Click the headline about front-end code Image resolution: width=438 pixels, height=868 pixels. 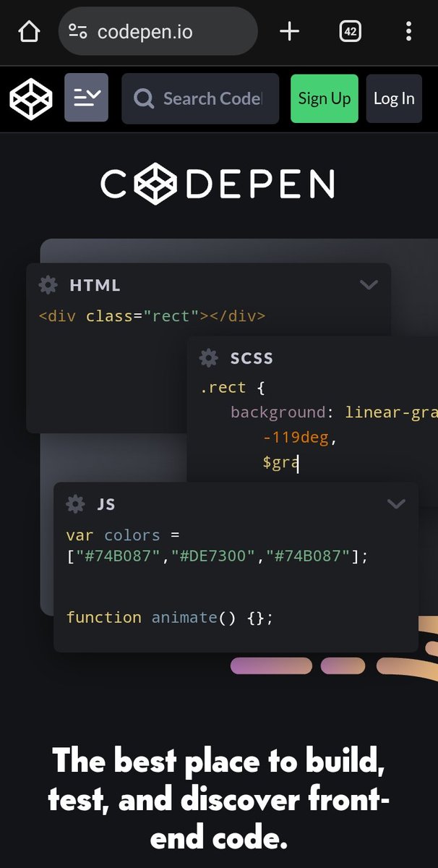pyautogui.click(x=219, y=801)
